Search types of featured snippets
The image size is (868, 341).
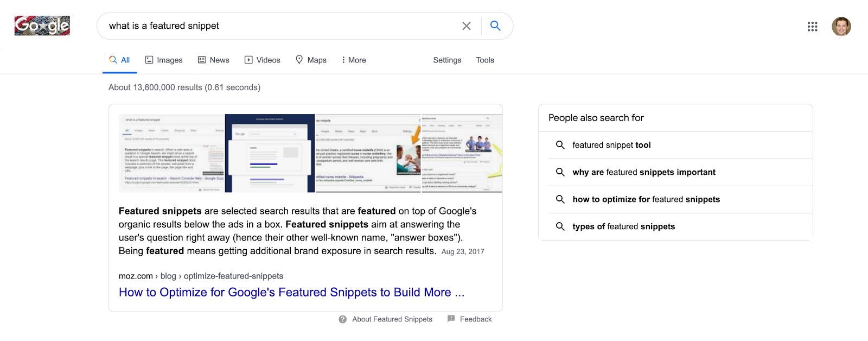(x=675, y=226)
